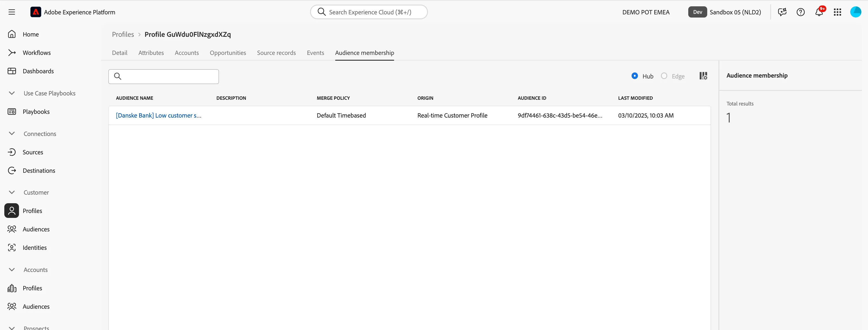Select Customer Profiles in the sidebar

click(x=32, y=211)
